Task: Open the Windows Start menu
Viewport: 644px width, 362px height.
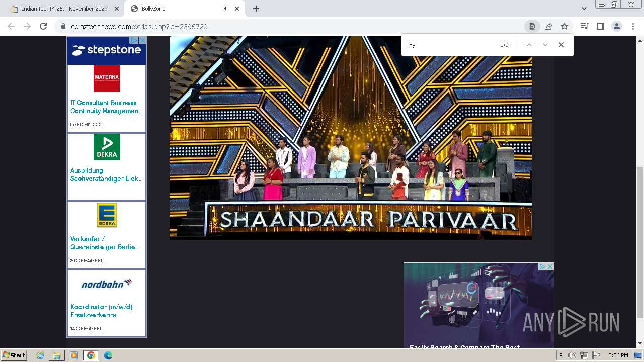Action: click(x=14, y=355)
